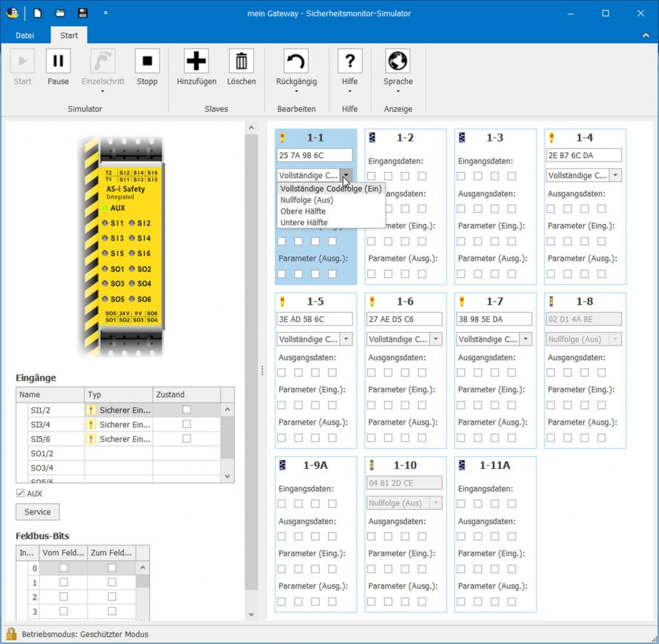659x644 pixels.
Task: Collapse the ribbon with the chevron arrow
Action: pyautogui.click(x=647, y=35)
